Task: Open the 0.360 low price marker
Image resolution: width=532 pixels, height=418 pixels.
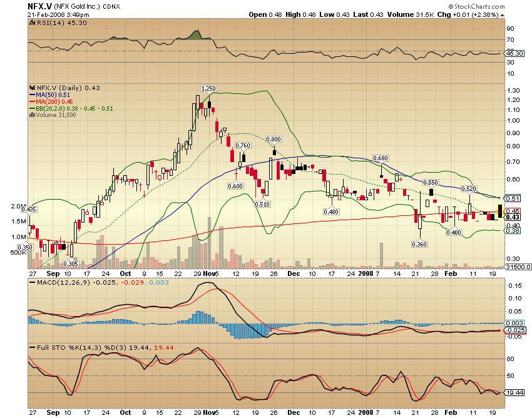Action: point(419,244)
